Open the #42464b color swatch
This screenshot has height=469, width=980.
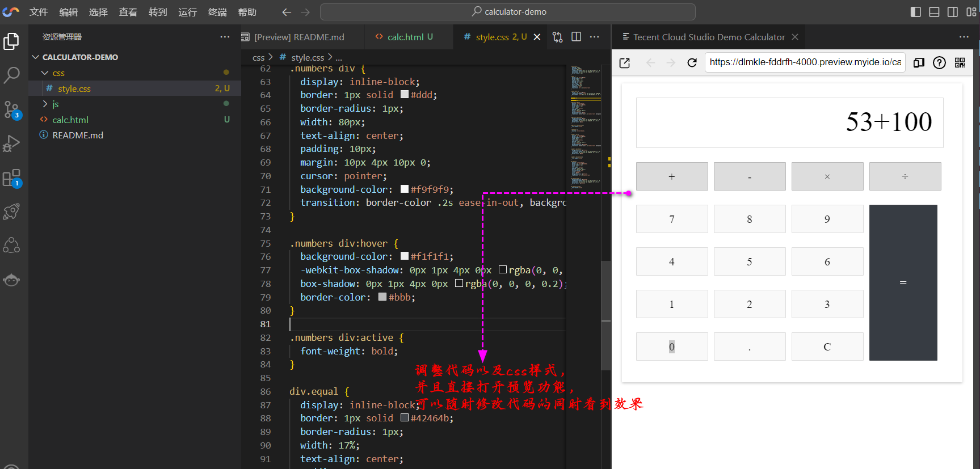point(404,417)
